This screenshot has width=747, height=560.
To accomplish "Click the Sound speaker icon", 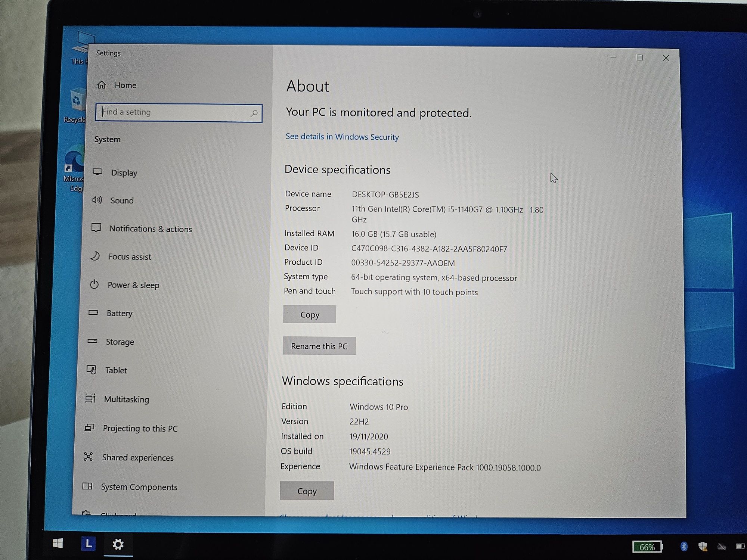I will [x=97, y=200].
